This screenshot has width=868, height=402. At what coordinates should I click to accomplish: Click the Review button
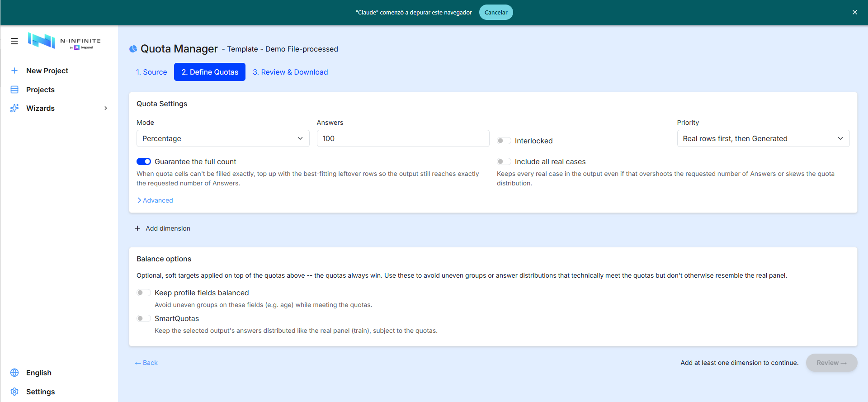pos(831,363)
